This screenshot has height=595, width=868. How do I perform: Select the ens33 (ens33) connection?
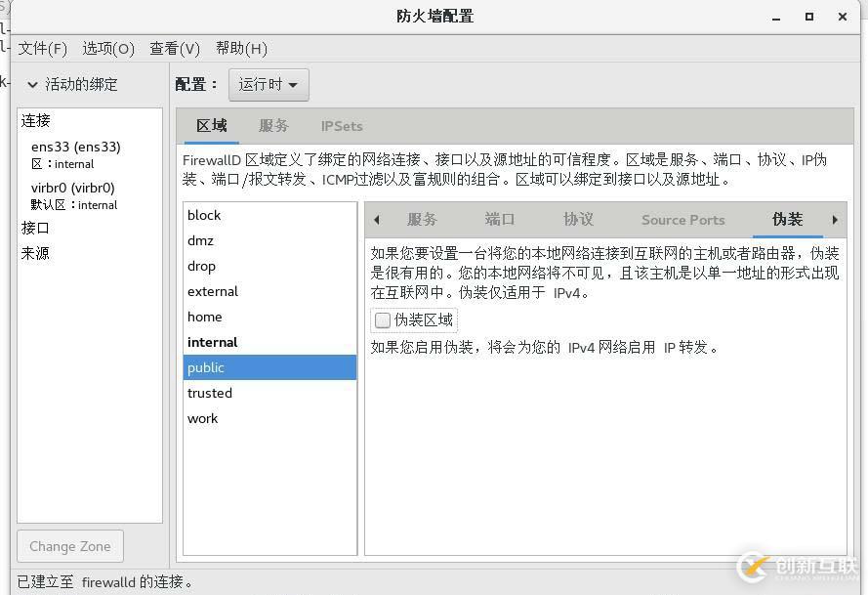76,147
